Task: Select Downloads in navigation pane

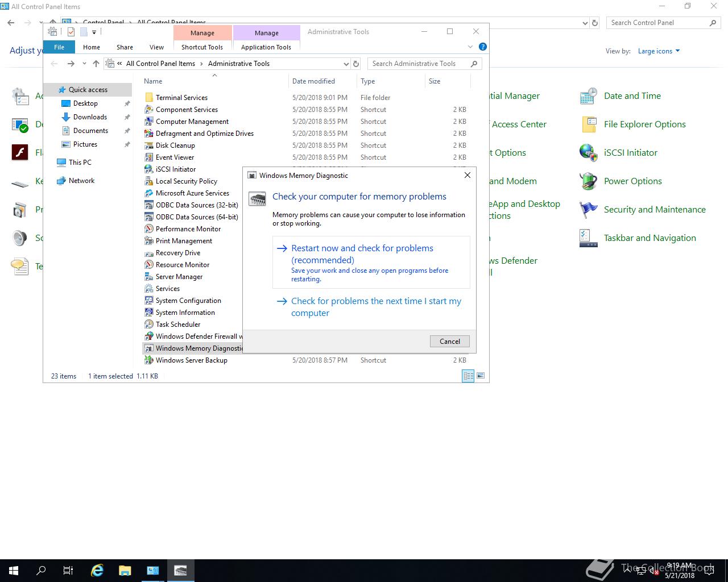Action: (x=90, y=117)
